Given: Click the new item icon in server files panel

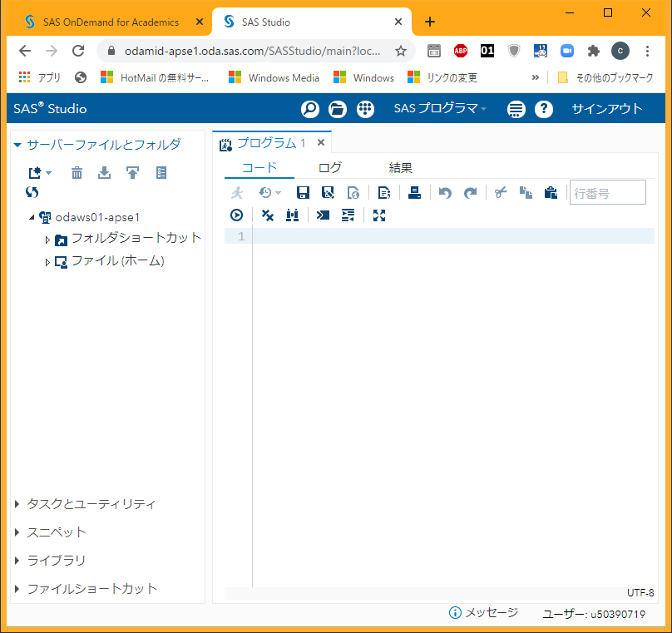Looking at the screenshot, I should [35, 173].
